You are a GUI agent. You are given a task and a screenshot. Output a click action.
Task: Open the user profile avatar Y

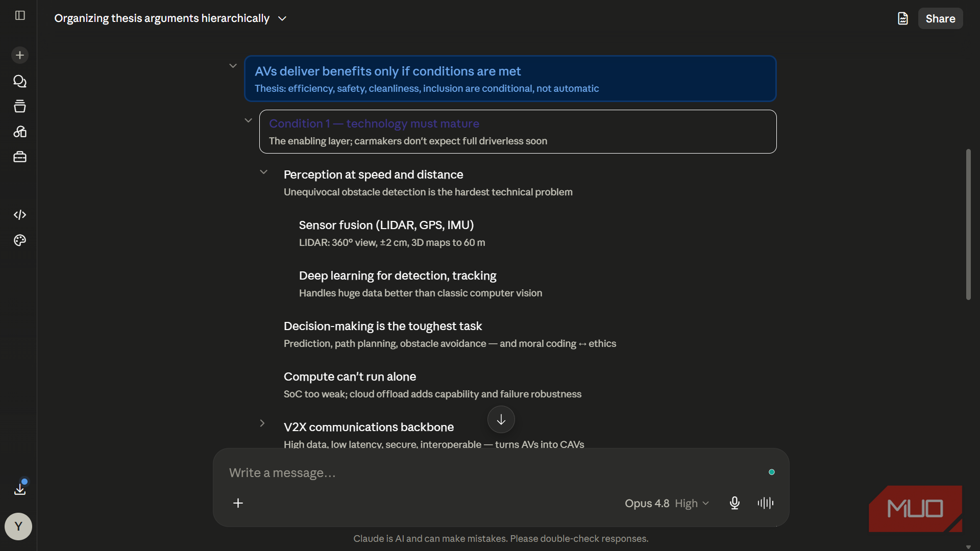(x=18, y=527)
